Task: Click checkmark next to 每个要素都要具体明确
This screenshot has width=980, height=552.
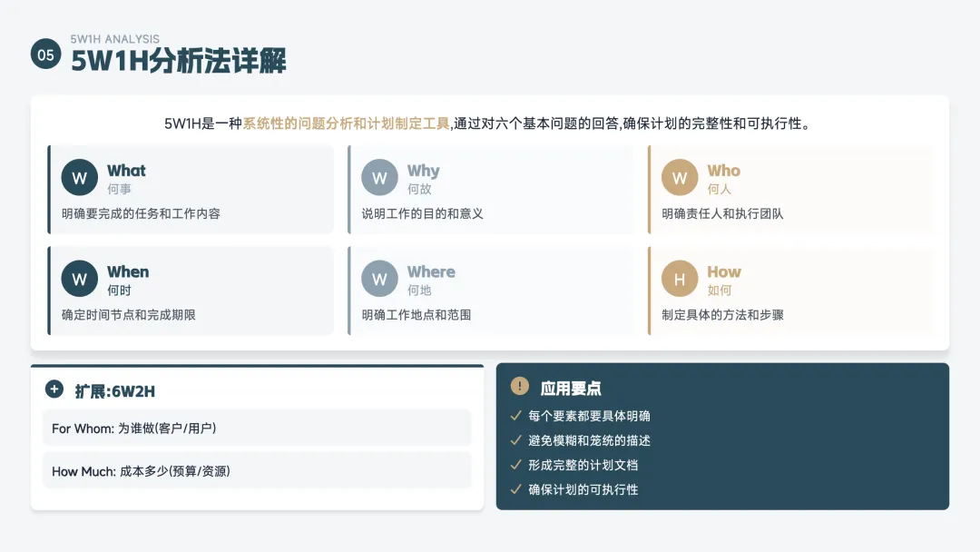Action: tap(516, 416)
